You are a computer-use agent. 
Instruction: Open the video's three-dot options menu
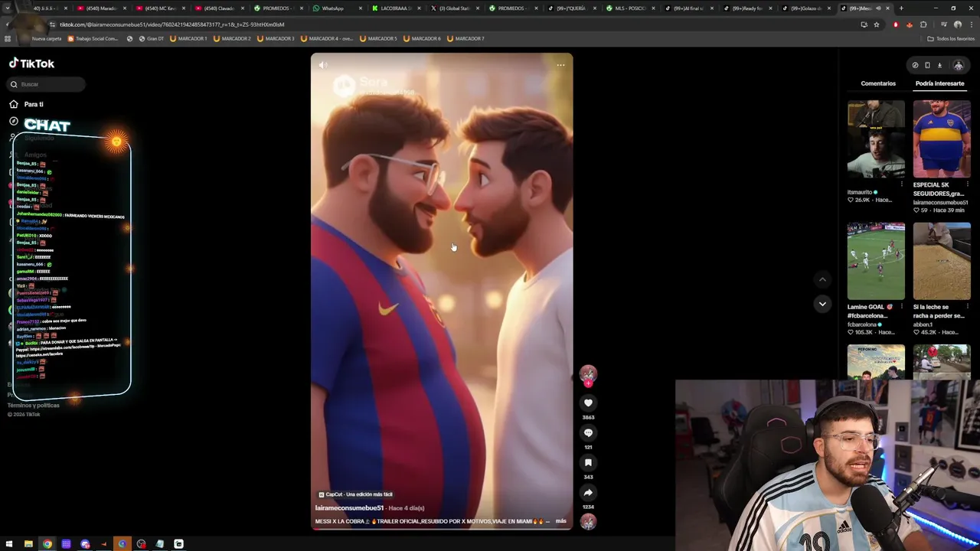(x=560, y=65)
